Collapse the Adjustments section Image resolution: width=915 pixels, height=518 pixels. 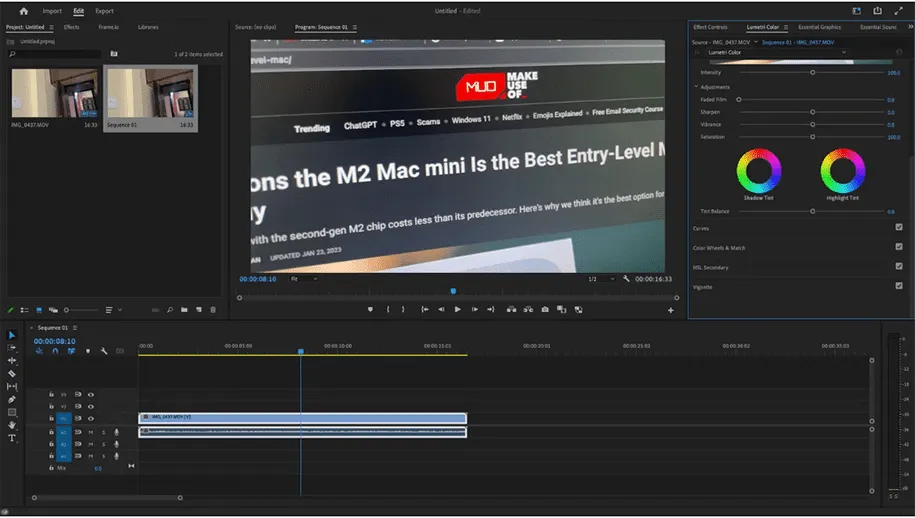pos(697,87)
